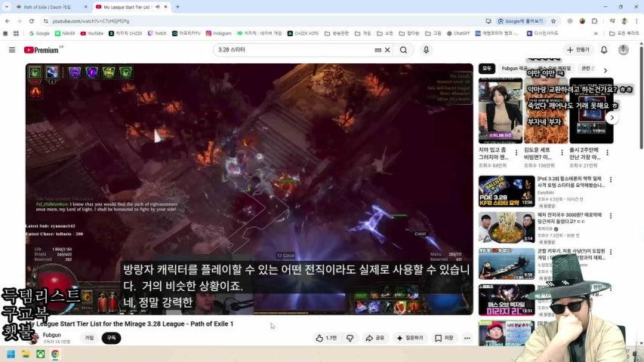Open YouTube notifications bell
This screenshot has width=644, height=362.
pos(604,50)
